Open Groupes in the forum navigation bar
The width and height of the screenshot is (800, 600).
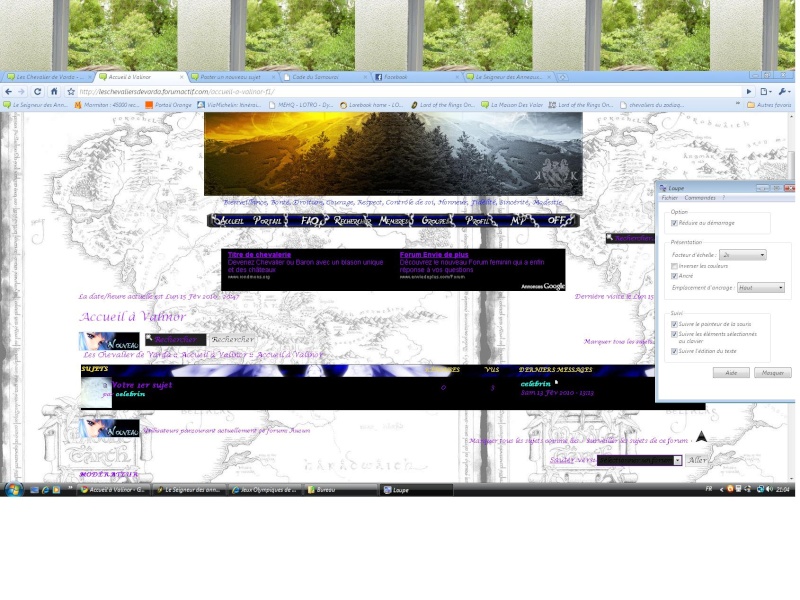pyautogui.click(x=435, y=220)
